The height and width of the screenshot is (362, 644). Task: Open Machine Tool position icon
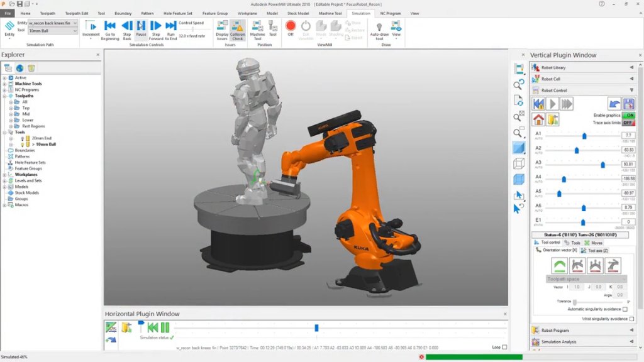[x=257, y=26]
